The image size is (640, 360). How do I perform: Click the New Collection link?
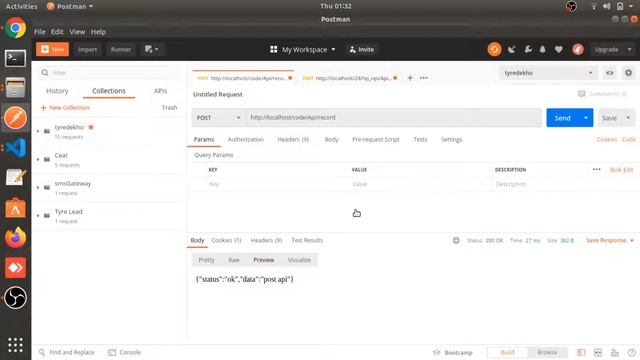65,108
